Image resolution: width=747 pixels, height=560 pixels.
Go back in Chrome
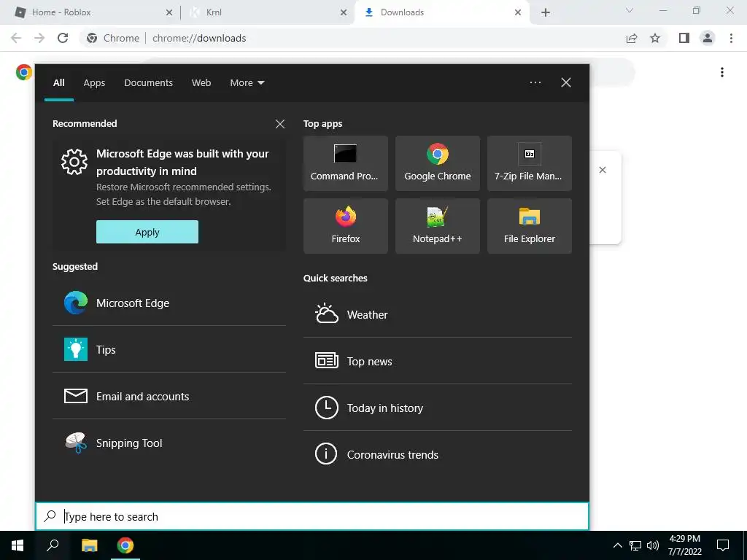[x=16, y=38]
